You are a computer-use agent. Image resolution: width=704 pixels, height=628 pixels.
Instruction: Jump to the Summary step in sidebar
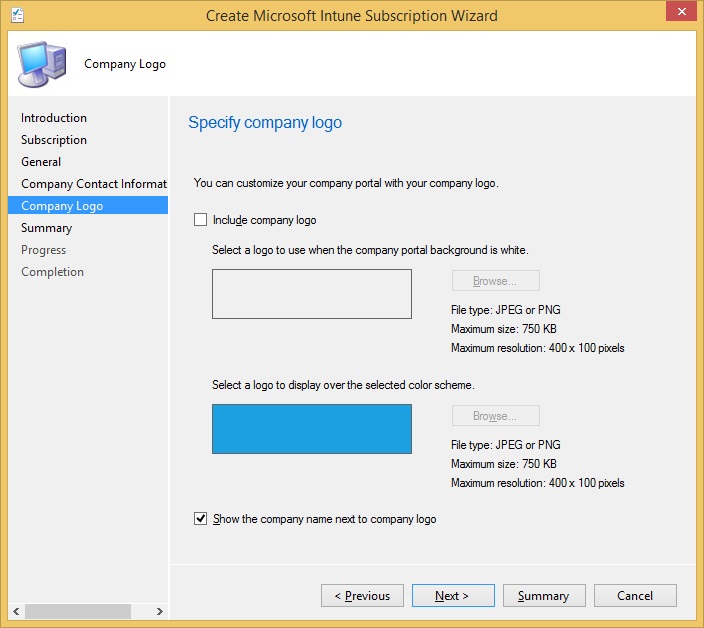46,228
